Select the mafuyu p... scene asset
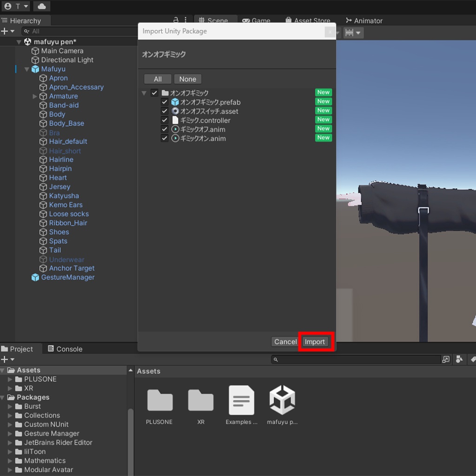The image size is (476, 476). click(282, 405)
